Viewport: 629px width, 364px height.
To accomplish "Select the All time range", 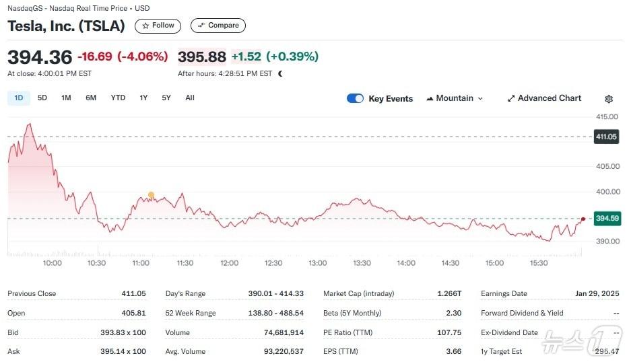I will [x=190, y=98].
